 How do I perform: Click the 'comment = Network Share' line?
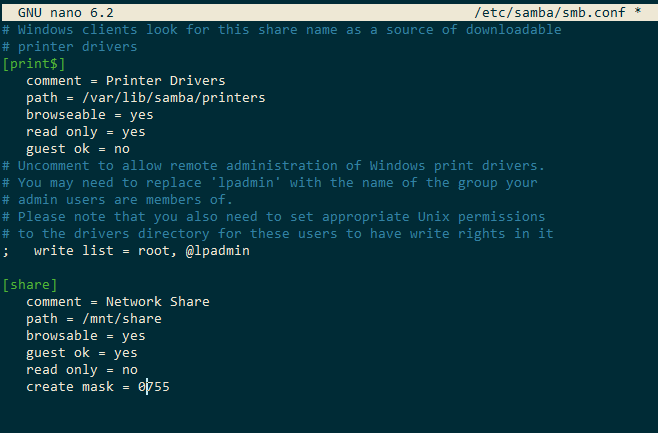coord(118,302)
